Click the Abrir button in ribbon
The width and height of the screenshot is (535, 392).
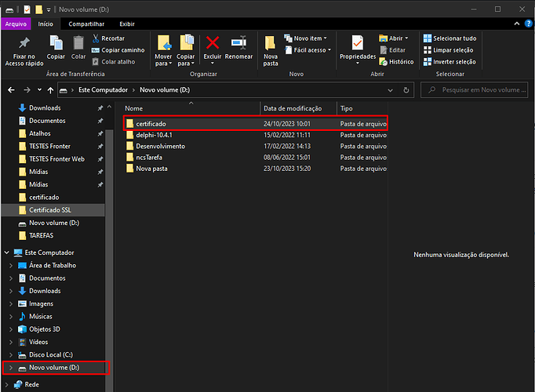[391, 38]
